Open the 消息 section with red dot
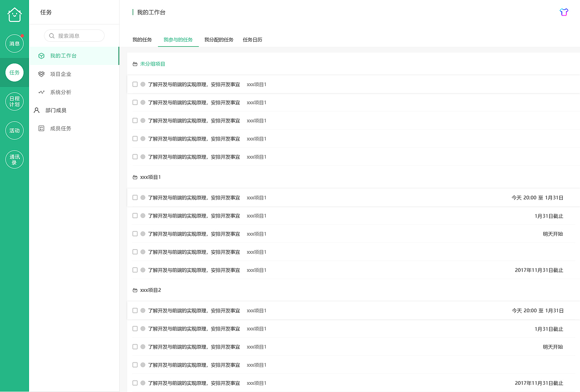Screen dimensions: 580x392 click(14, 44)
